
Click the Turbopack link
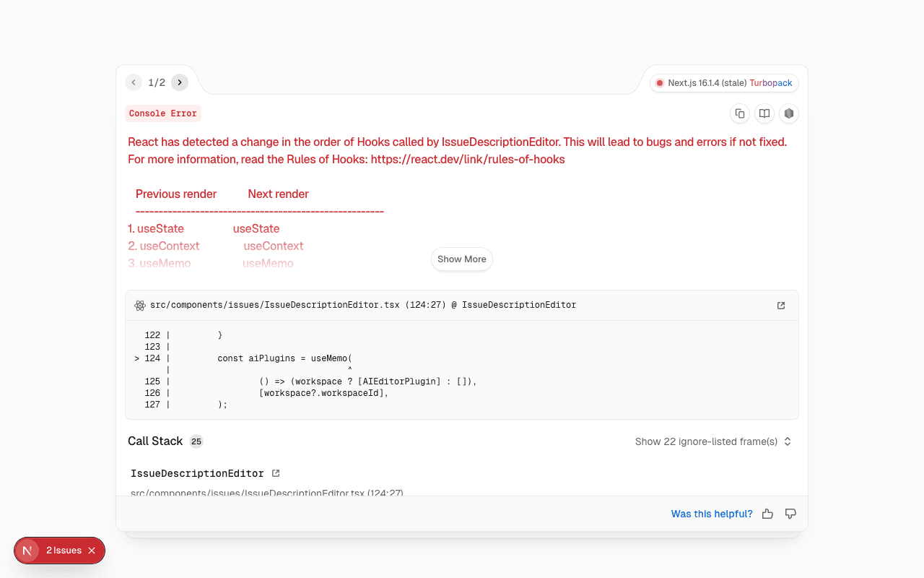[x=771, y=83]
